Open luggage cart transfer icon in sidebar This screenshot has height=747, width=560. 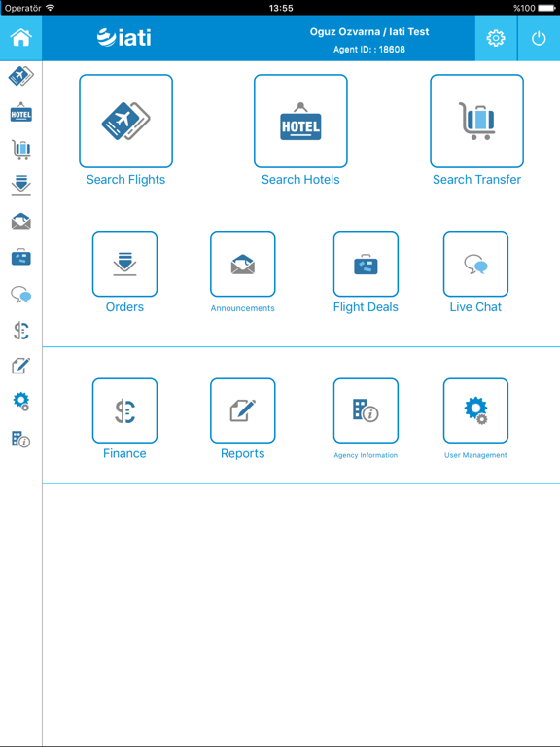point(21,149)
